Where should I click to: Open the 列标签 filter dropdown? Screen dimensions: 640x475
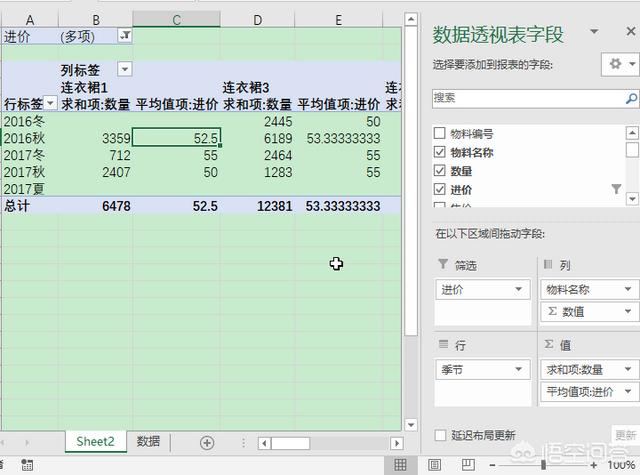[125, 69]
